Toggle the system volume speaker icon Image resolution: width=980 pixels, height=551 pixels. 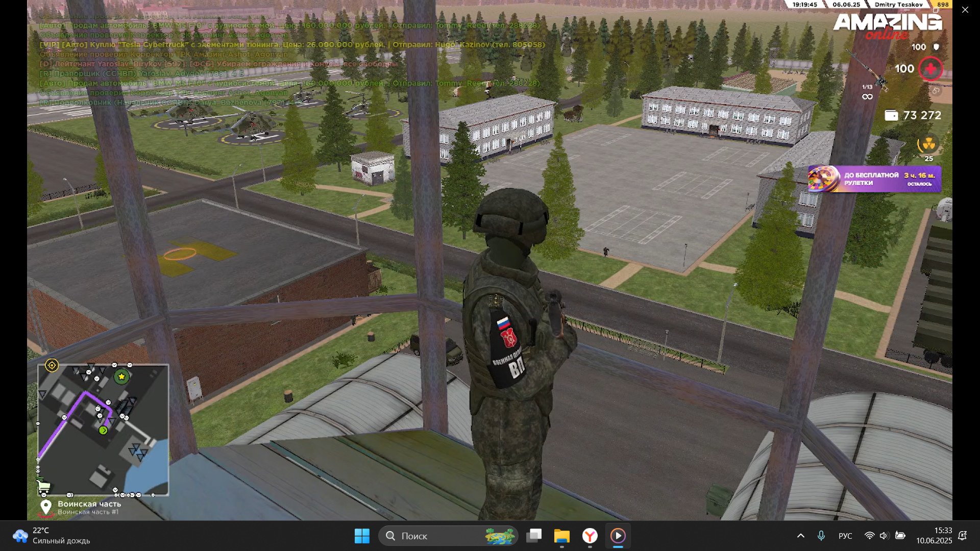(x=884, y=536)
